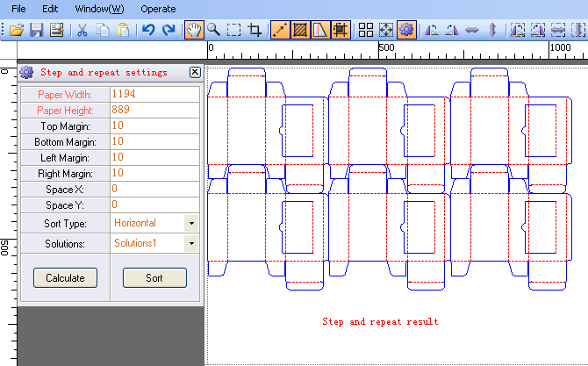Click the 500 mark on horizontal ruler
588x366 pixels.
(387, 47)
